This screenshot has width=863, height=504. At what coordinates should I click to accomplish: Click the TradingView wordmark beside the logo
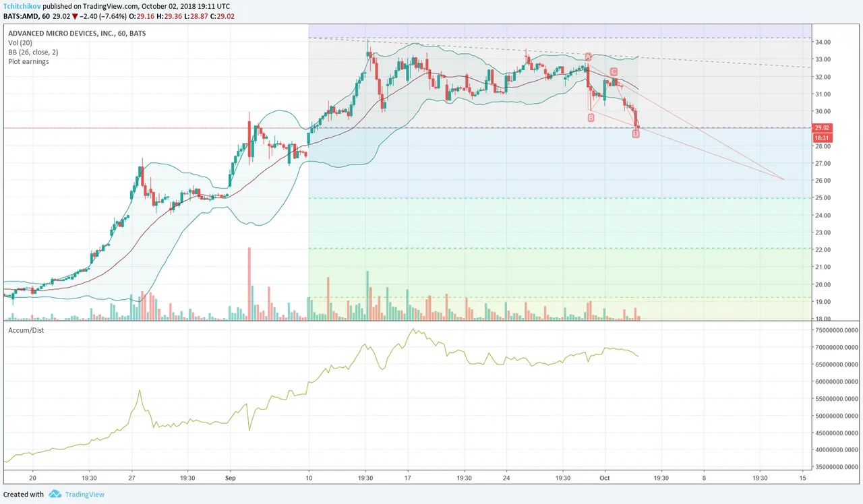pyautogui.click(x=84, y=495)
